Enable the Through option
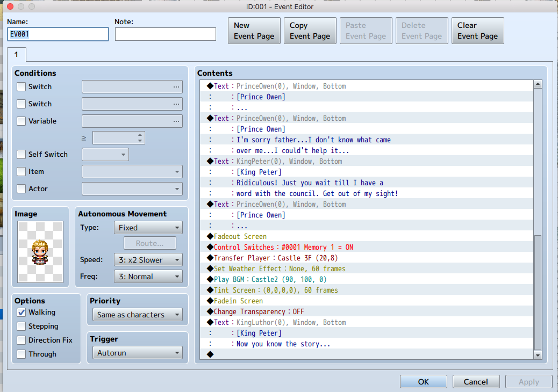The width and height of the screenshot is (558, 392). click(x=22, y=354)
